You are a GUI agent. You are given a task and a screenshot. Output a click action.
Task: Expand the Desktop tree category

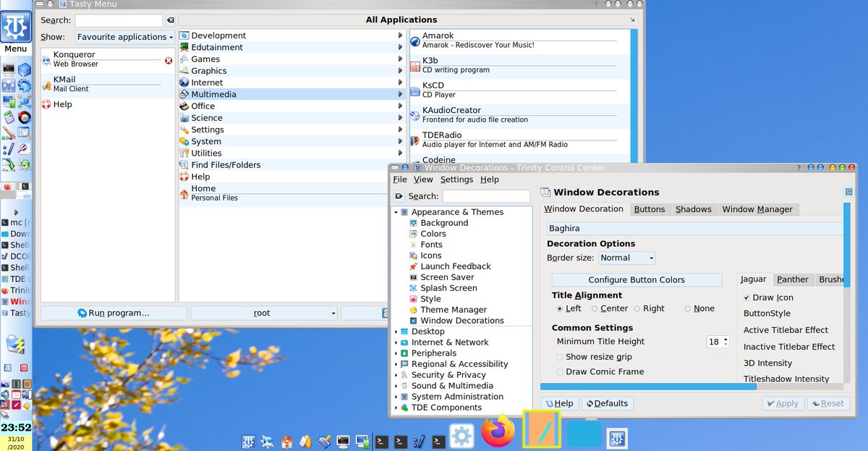coord(396,332)
